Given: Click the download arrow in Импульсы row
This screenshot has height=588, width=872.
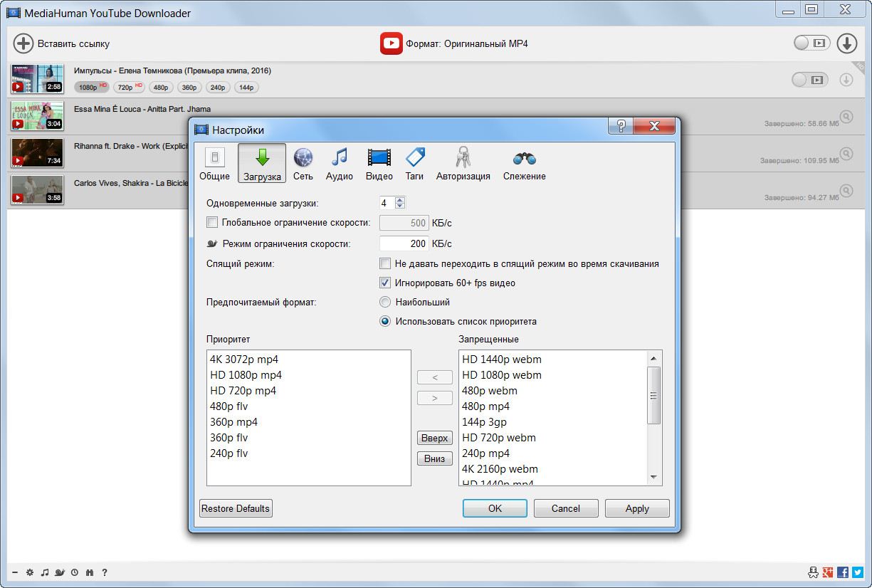Looking at the screenshot, I should coord(846,80).
